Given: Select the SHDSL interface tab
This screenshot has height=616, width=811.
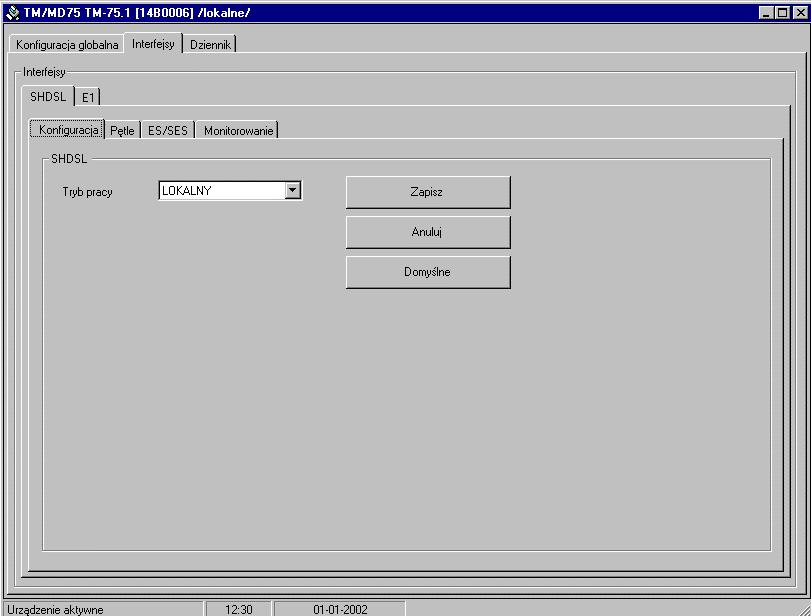Looking at the screenshot, I should coord(48,96).
